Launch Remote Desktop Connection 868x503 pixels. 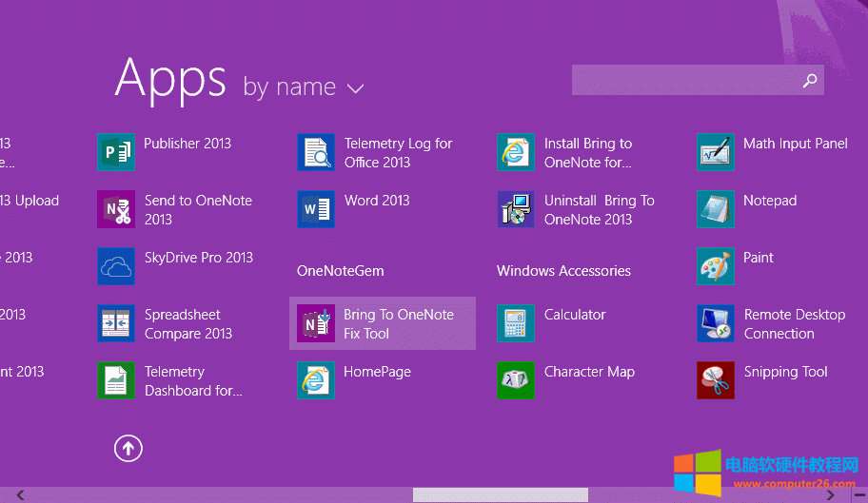[716, 323]
